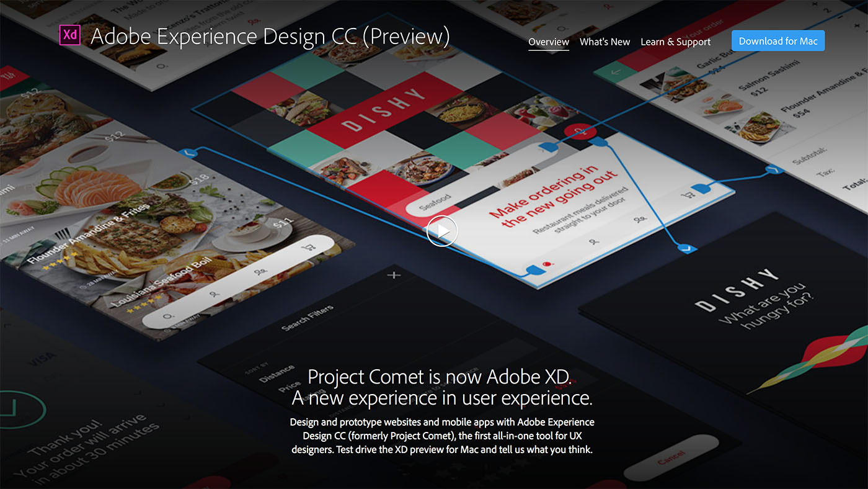Image resolution: width=868 pixels, height=489 pixels.
Task: Click the Download for Mac button
Action: point(778,41)
